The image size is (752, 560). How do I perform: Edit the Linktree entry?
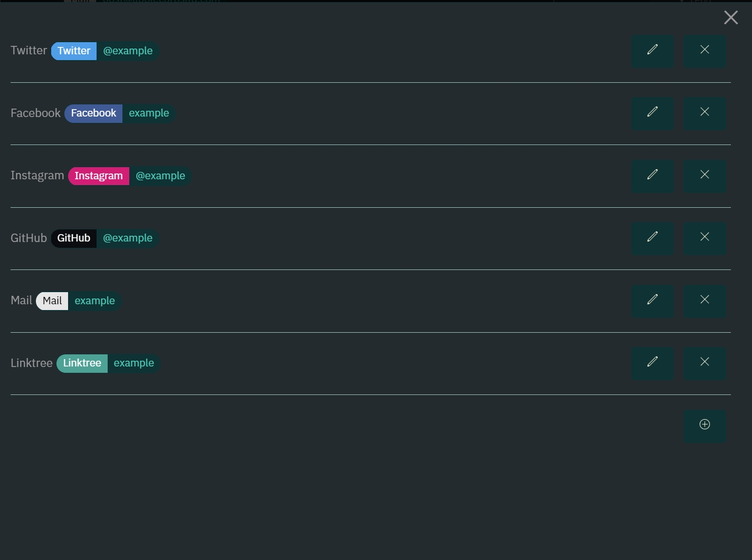point(652,363)
